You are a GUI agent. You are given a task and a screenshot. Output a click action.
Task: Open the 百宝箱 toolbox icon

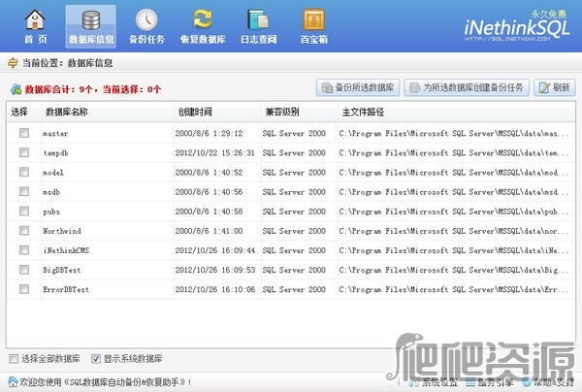[x=314, y=19]
